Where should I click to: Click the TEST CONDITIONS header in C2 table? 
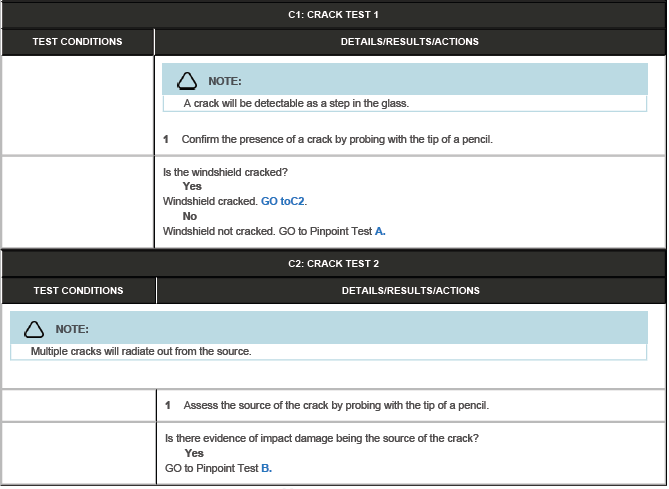[78, 291]
